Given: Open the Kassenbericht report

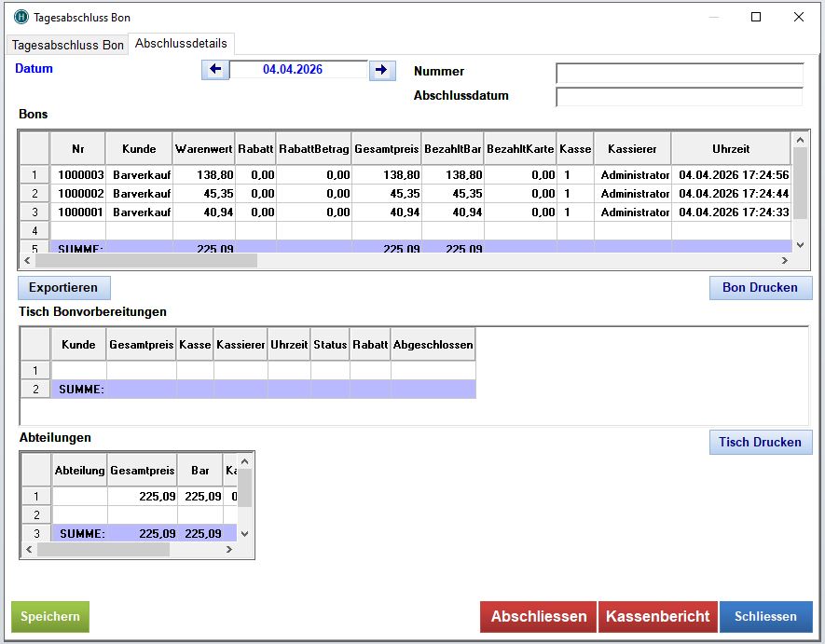Looking at the screenshot, I should click(657, 616).
